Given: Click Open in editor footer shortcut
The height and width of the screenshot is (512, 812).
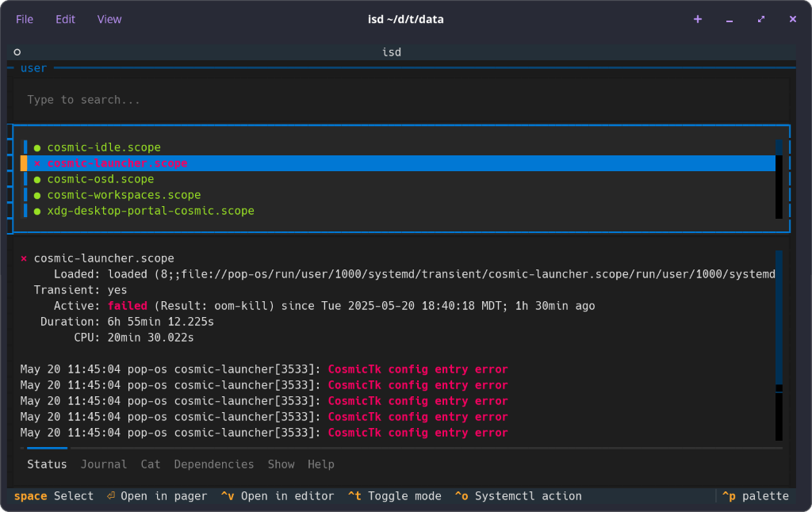Looking at the screenshot, I should (278, 496).
